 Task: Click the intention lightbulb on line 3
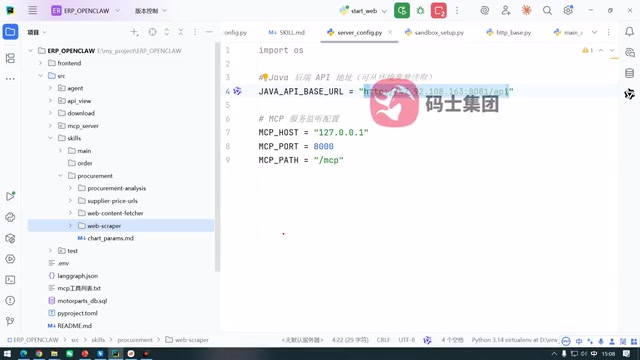(264, 77)
